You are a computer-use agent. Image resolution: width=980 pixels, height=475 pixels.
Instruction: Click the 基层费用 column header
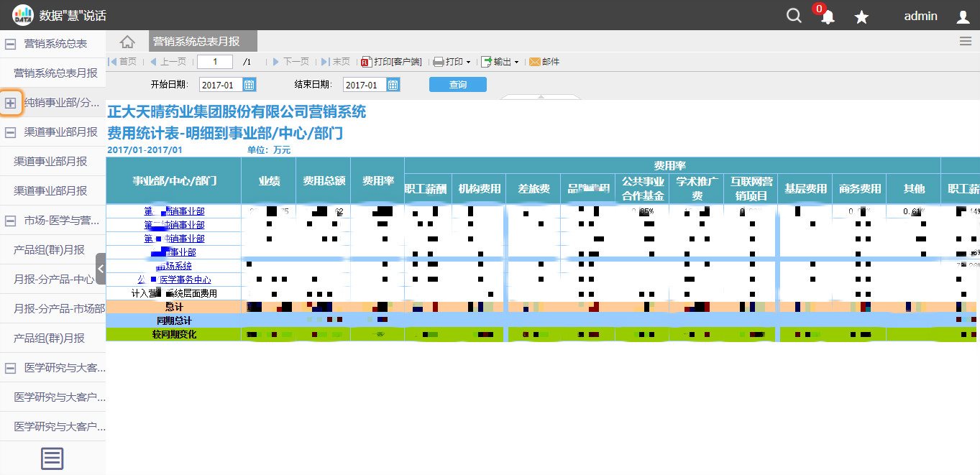tap(805, 188)
